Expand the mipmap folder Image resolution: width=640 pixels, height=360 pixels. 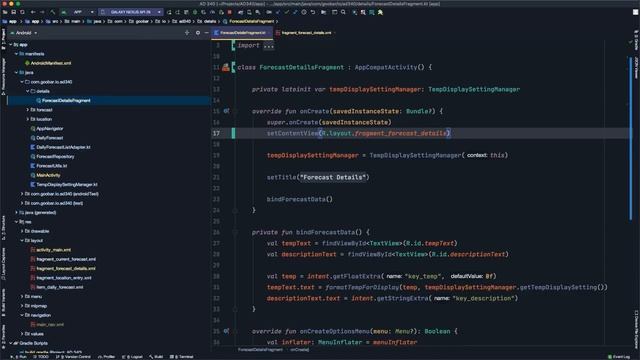[x=22, y=306]
